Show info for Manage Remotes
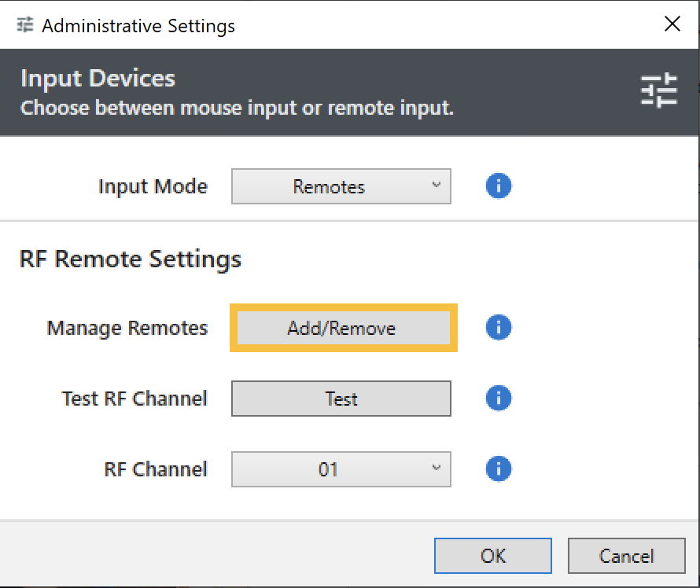Image resolution: width=700 pixels, height=588 pixels. tap(499, 327)
